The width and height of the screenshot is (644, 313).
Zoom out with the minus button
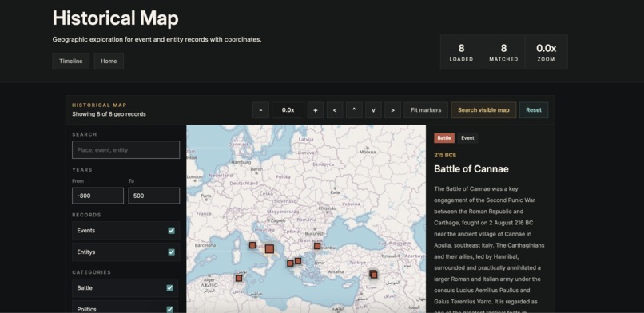(260, 110)
